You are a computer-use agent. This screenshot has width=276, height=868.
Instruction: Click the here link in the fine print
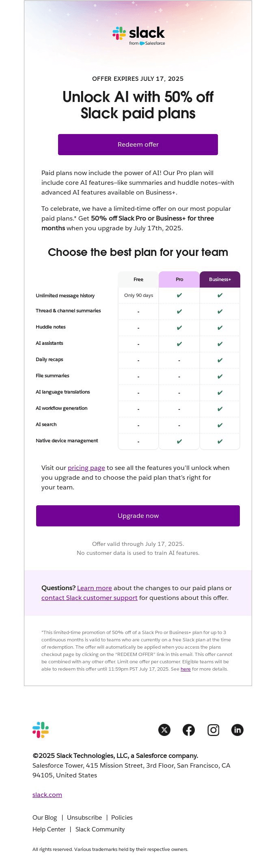coord(185,669)
